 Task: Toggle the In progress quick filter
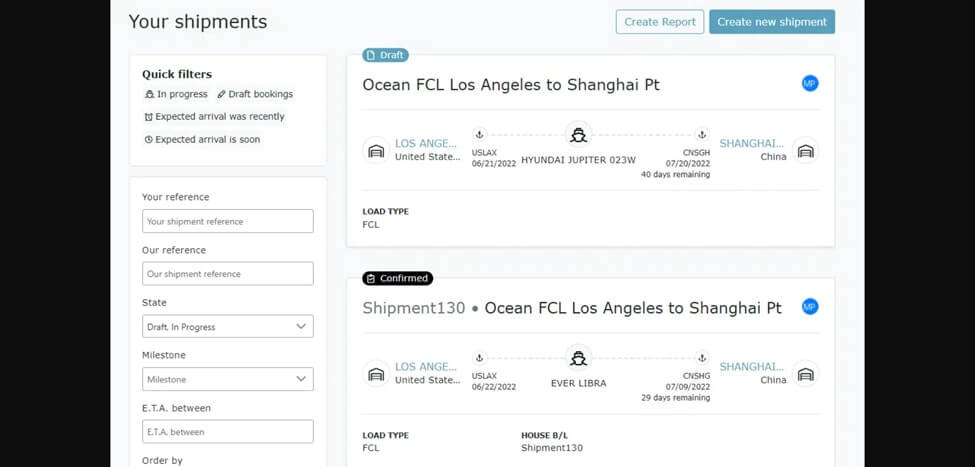click(x=176, y=94)
